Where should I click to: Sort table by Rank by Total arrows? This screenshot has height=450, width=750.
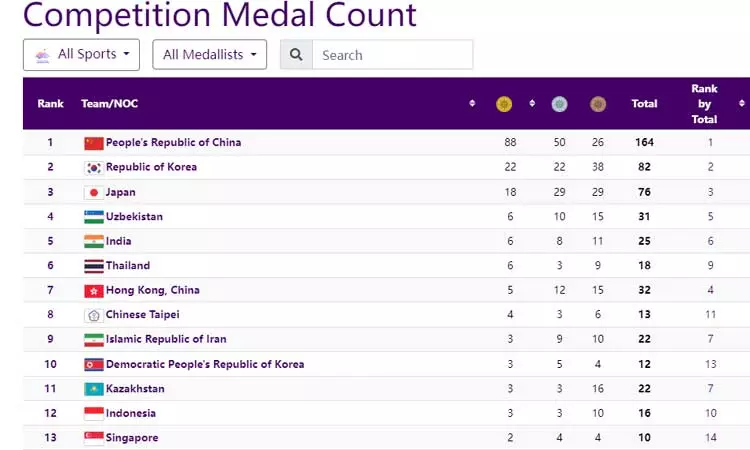click(x=741, y=104)
